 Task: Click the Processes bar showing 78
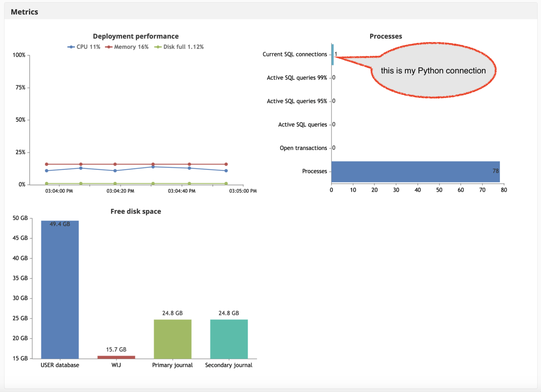pos(415,171)
